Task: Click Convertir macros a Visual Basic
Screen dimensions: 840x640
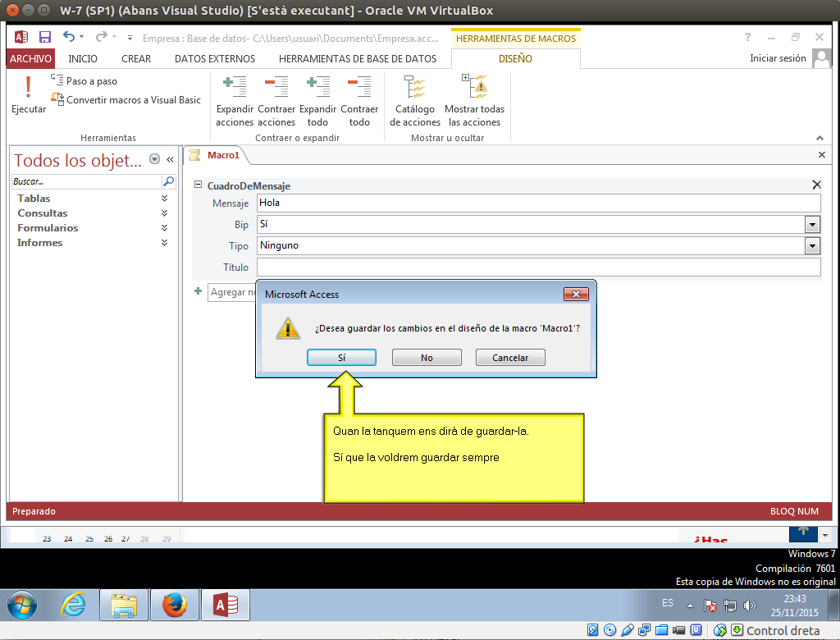Action: 126,100
